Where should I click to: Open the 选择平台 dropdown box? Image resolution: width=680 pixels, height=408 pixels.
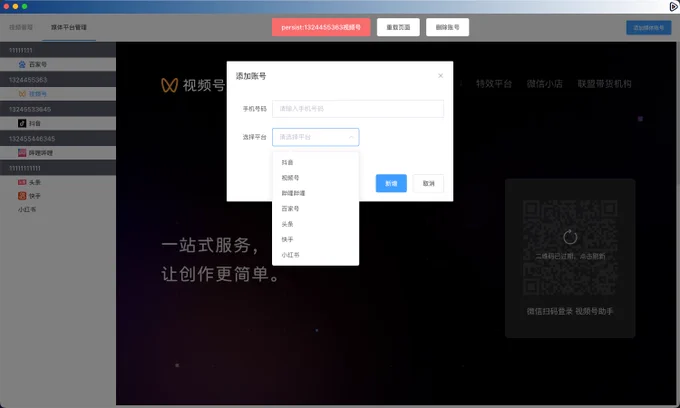[315, 137]
